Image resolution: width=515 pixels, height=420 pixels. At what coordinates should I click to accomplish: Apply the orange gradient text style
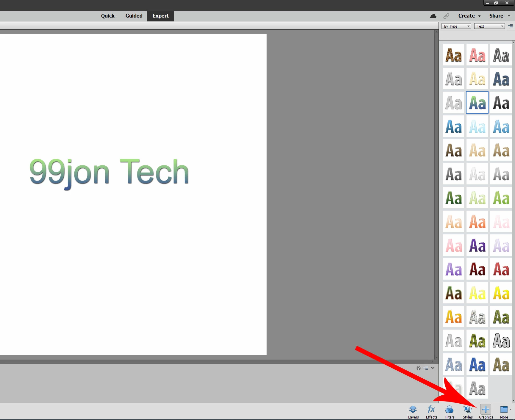point(453,317)
